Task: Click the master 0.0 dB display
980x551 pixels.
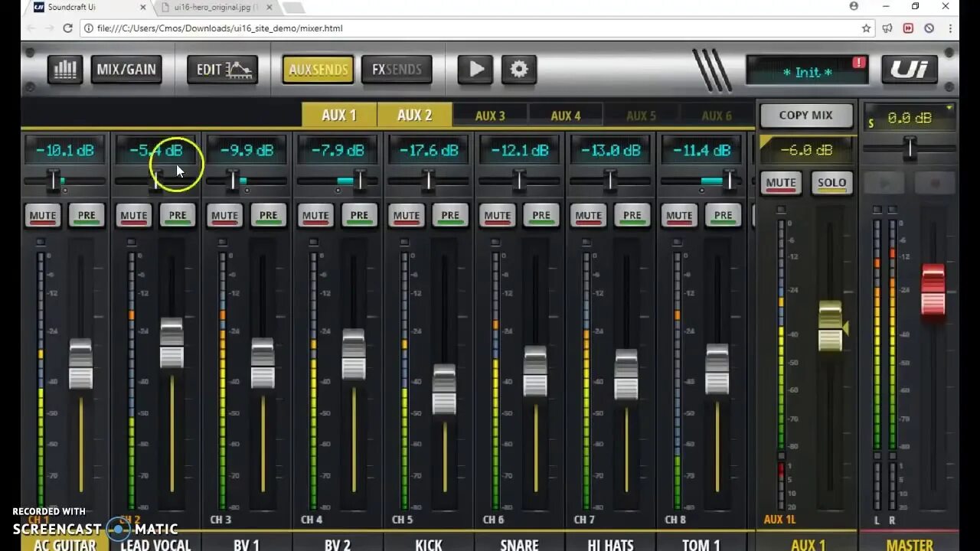Action: [910, 118]
